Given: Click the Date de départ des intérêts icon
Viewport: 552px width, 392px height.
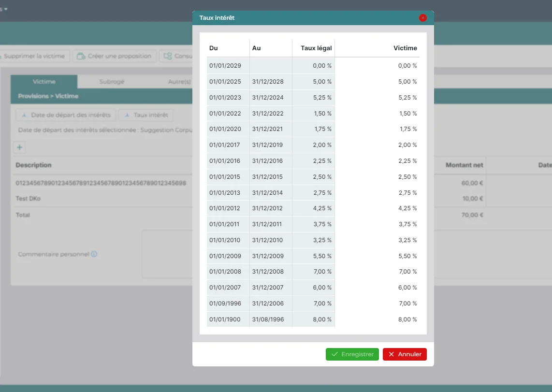Looking at the screenshot, I should pos(24,116).
